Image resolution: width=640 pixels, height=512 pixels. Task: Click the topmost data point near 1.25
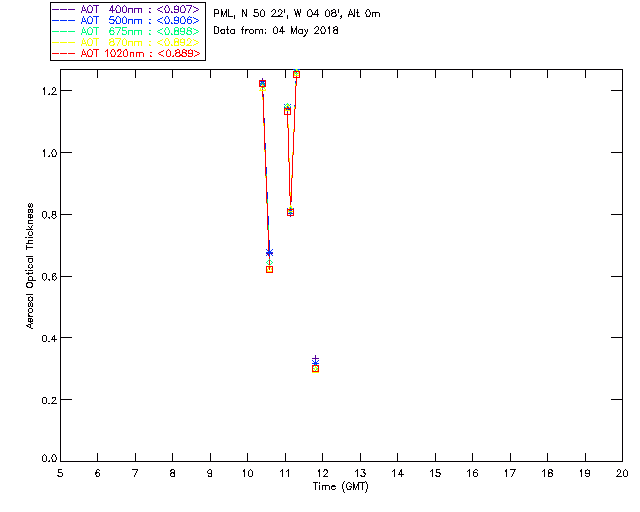coord(296,74)
